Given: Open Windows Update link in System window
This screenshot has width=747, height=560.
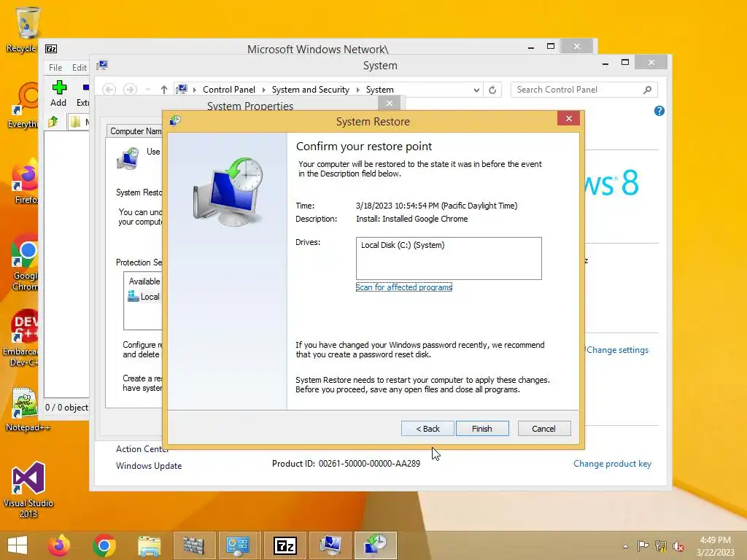Looking at the screenshot, I should (149, 466).
